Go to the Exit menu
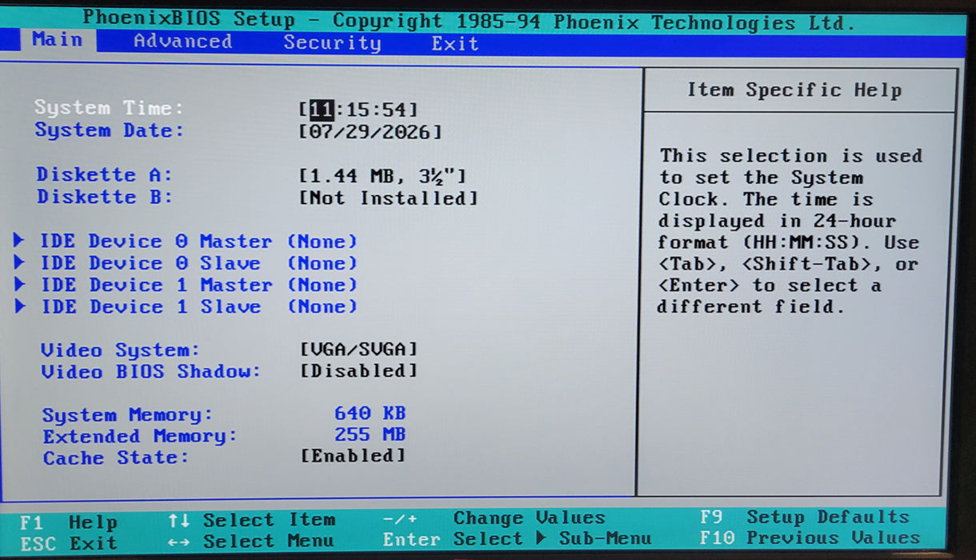Viewport: 976px width, 560px height. pos(454,43)
